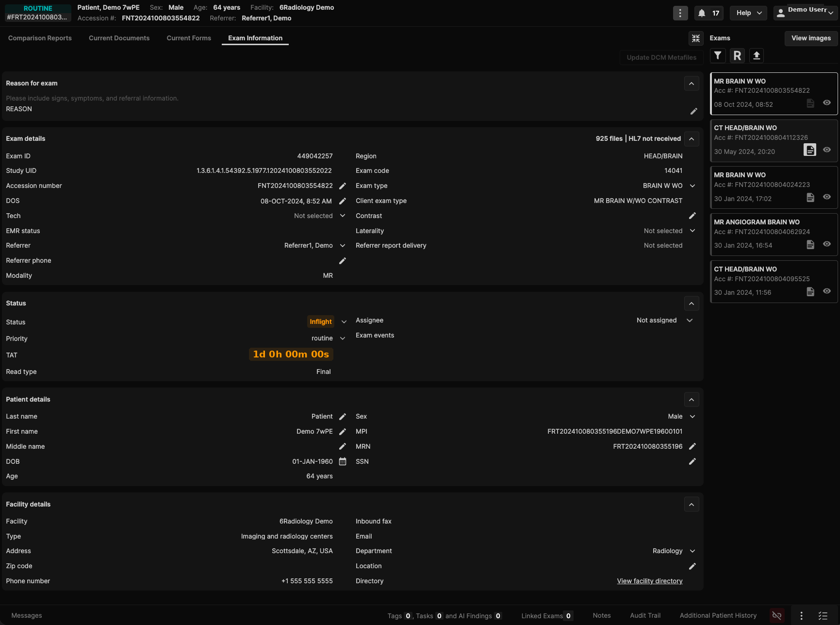Click the R icon in Exams toolbar

pos(737,56)
